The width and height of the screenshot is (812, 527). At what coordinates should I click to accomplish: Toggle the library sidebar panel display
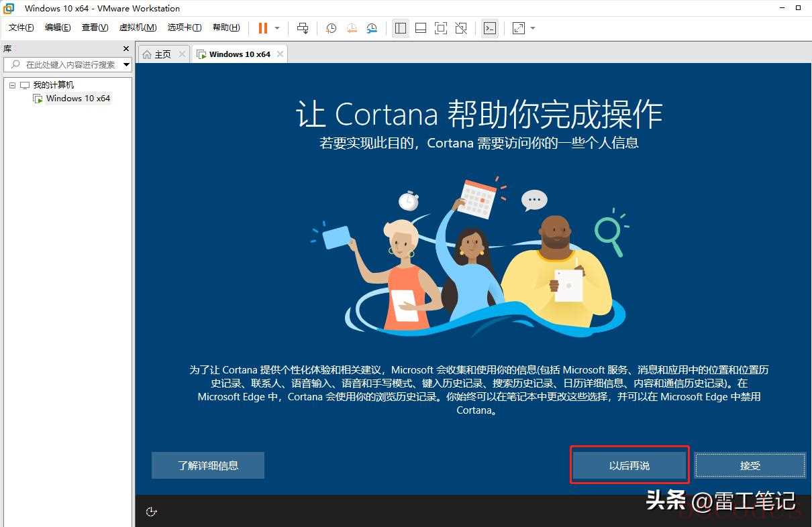[401, 28]
